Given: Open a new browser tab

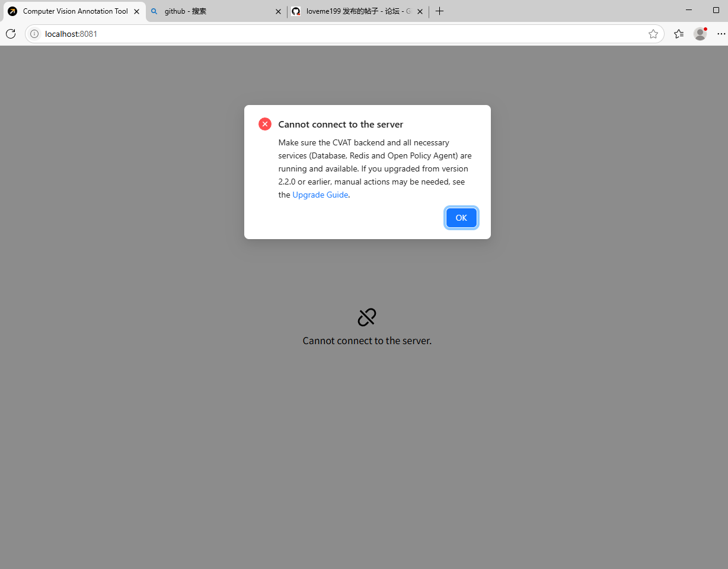Looking at the screenshot, I should click(x=439, y=11).
